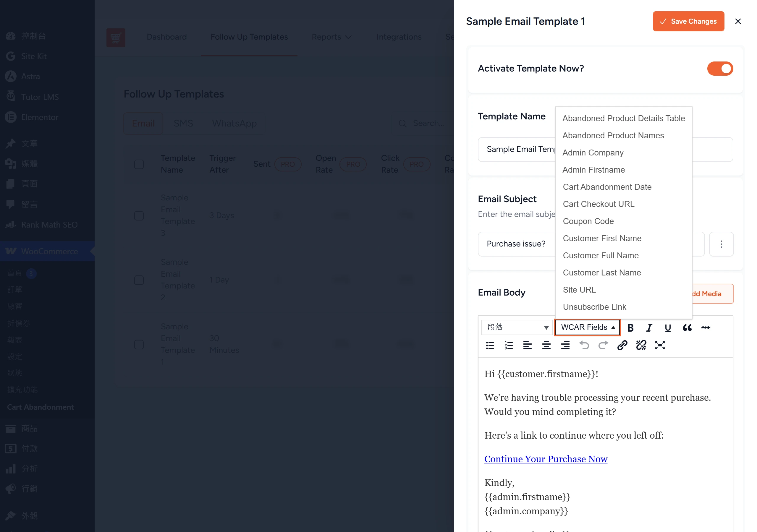757x532 pixels.
Task: Open fullscreen editor mode
Action: point(660,345)
